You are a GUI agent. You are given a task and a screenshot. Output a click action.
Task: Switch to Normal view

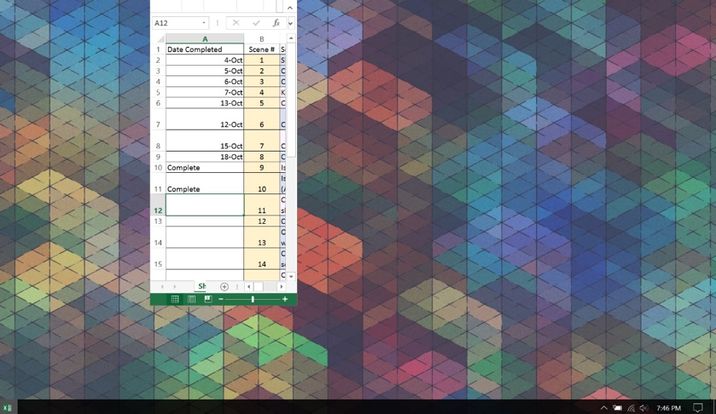[175, 299]
